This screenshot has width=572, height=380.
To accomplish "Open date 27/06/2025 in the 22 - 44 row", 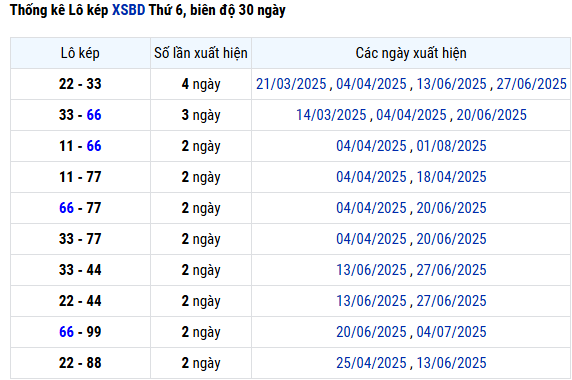I will (451, 301).
